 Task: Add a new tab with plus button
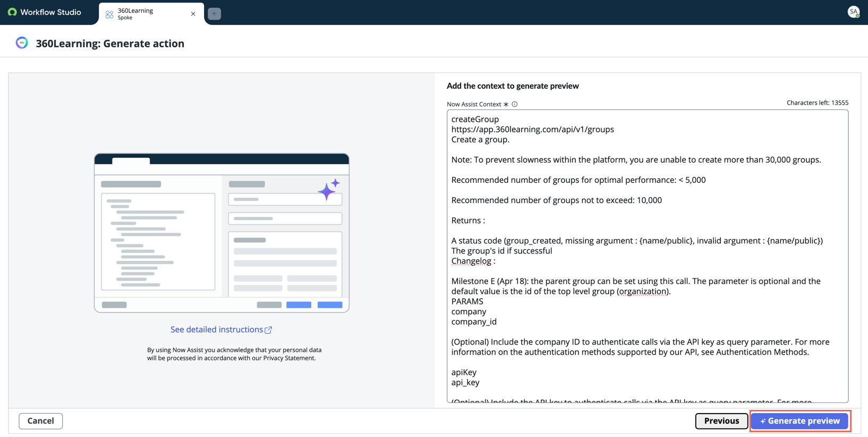(x=214, y=13)
